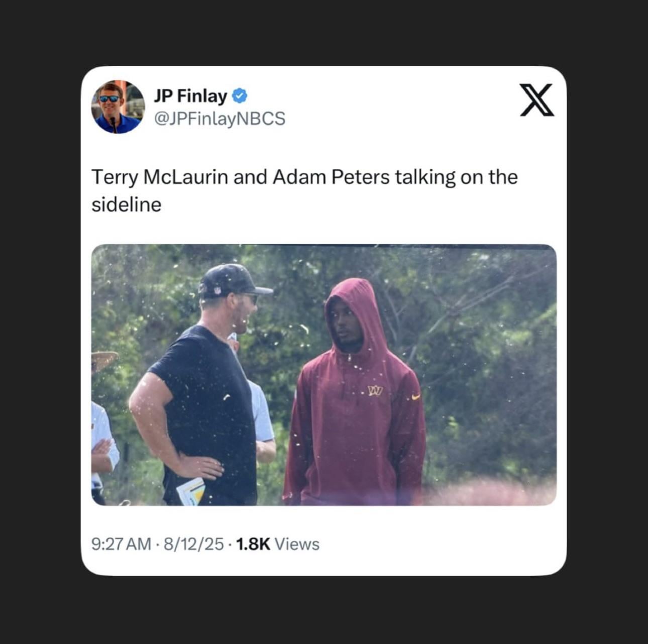Click the X logo in the card corner
Screen dimensions: 648x644
pos(536,100)
